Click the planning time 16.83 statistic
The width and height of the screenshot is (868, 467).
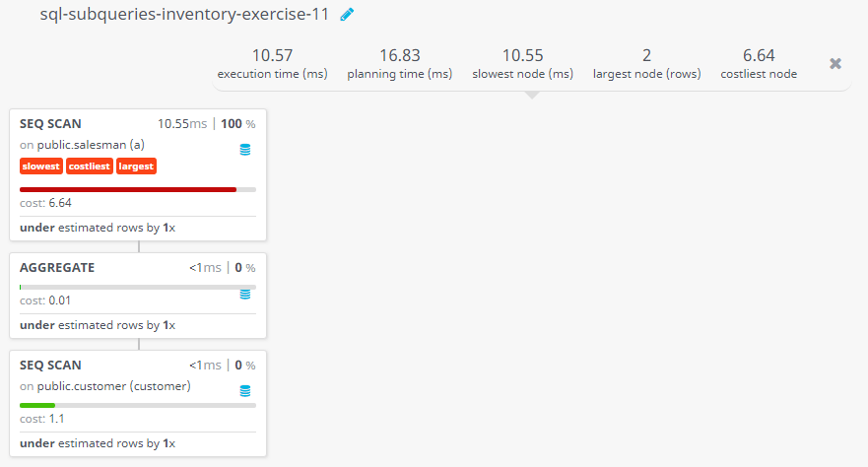tap(400, 64)
